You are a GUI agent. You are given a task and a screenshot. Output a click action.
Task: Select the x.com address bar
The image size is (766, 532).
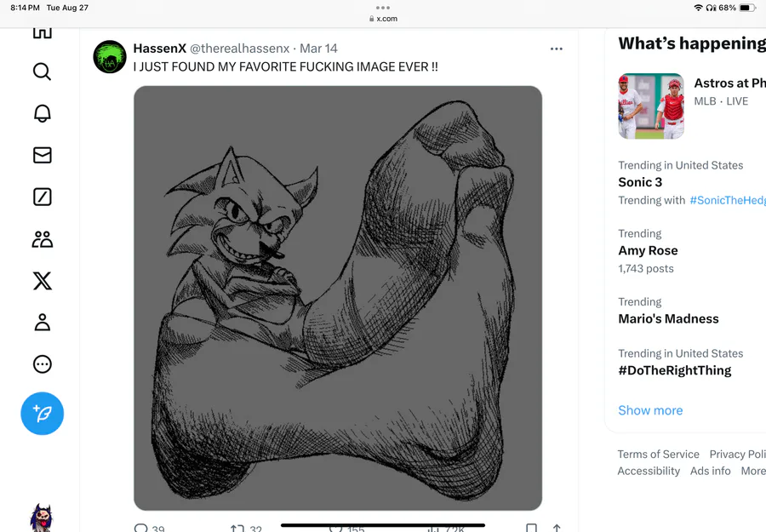[383, 19]
